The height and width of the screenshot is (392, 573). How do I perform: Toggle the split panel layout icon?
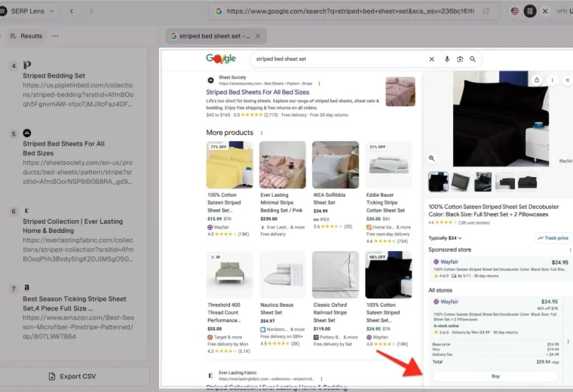(530, 11)
